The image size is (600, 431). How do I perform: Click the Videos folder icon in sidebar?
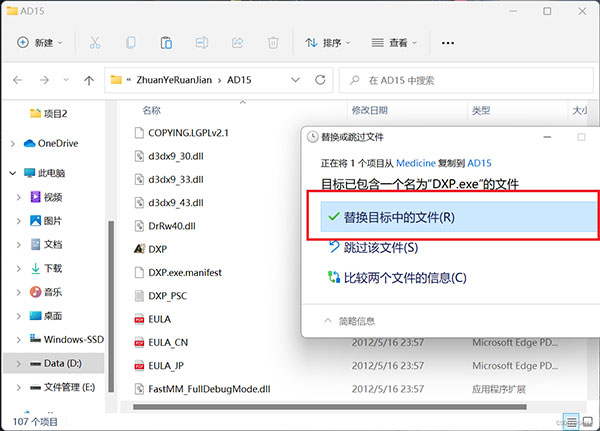[x=35, y=197]
